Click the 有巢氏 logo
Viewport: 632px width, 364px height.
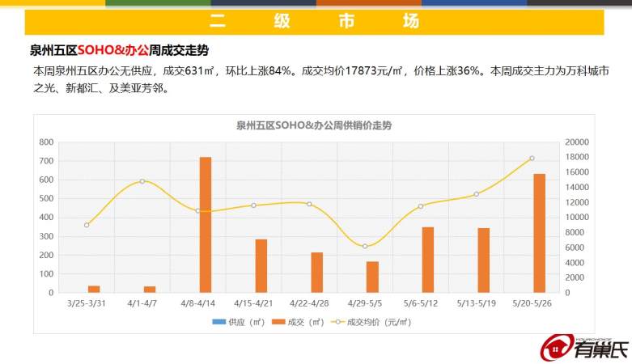pyautogui.click(x=585, y=348)
